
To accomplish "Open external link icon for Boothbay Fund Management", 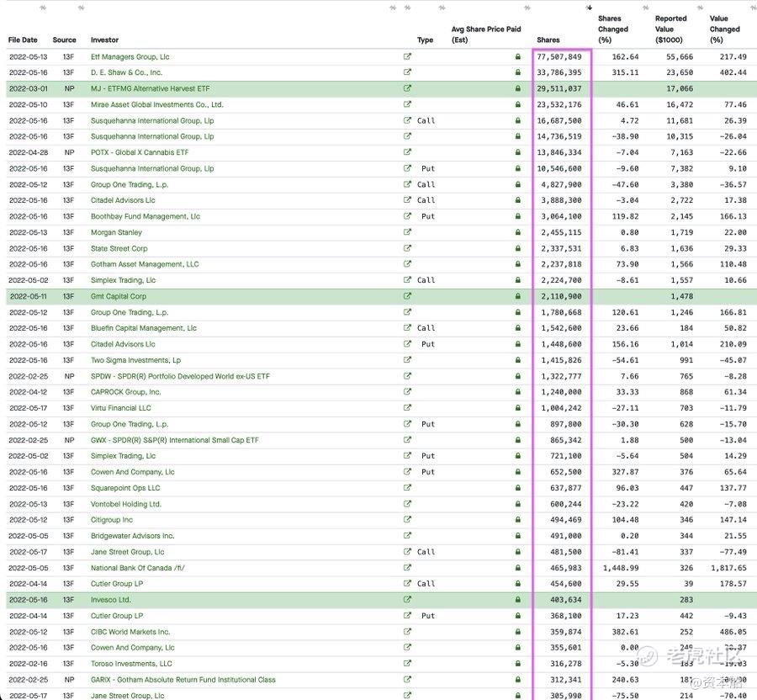I will (407, 216).
